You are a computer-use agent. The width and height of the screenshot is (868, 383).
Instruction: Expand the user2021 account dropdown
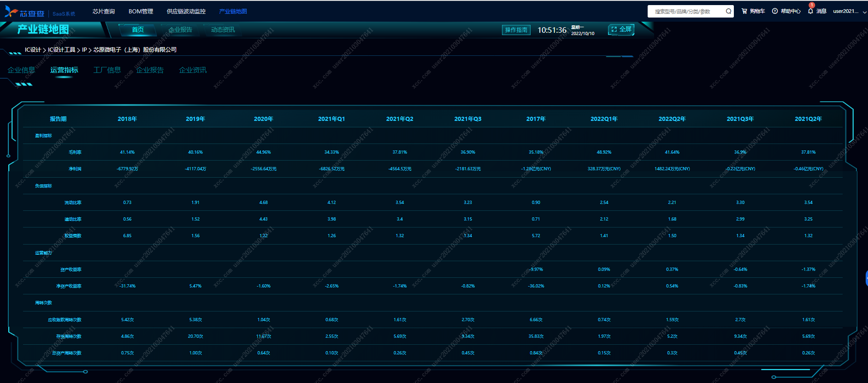tap(864, 12)
